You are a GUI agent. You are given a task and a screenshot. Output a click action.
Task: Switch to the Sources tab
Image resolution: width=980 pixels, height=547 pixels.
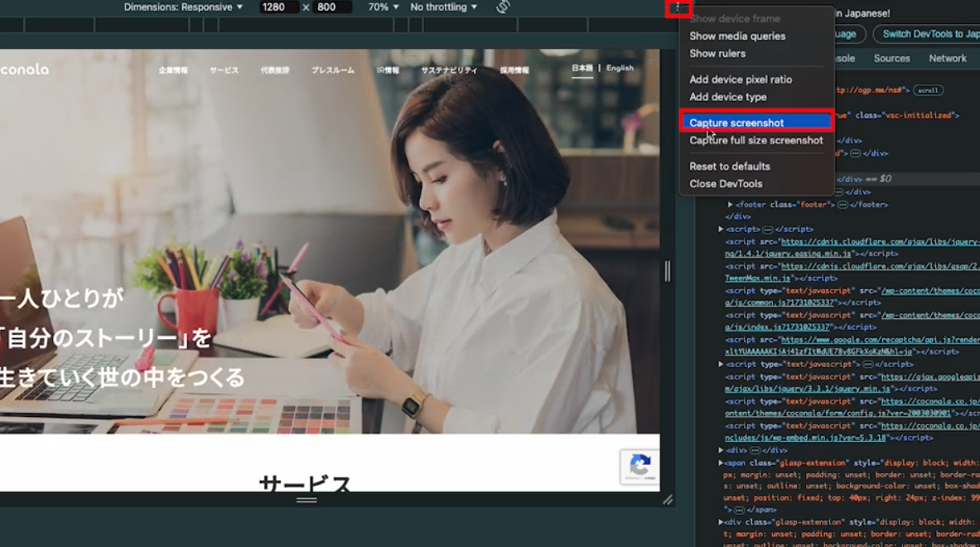pyautogui.click(x=891, y=58)
